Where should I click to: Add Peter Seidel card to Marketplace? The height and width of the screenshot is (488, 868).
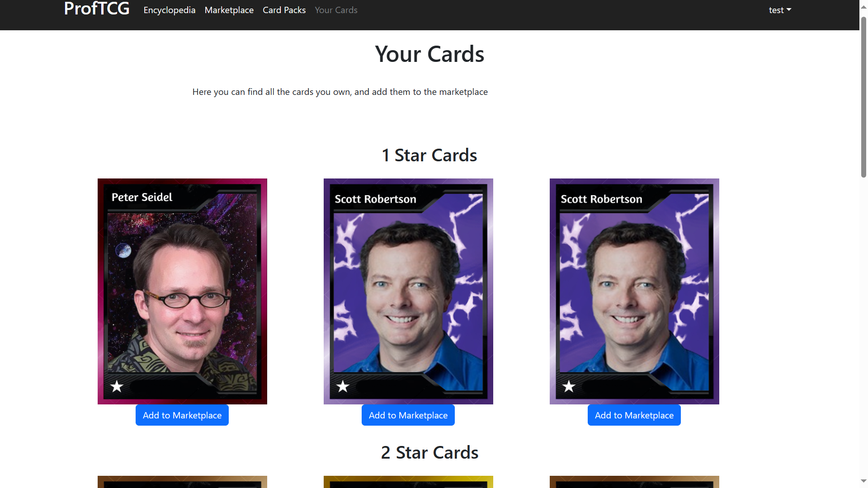click(x=182, y=415)
